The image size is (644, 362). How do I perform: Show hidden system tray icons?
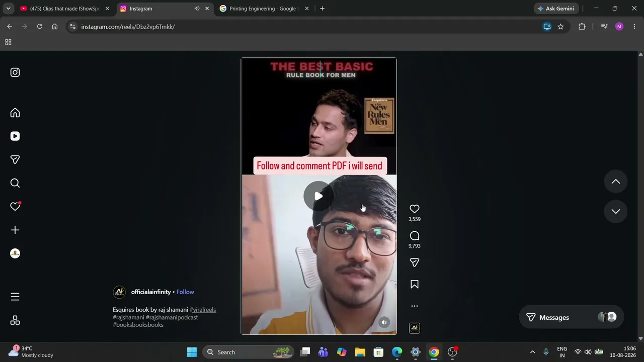tap(532, 352)
